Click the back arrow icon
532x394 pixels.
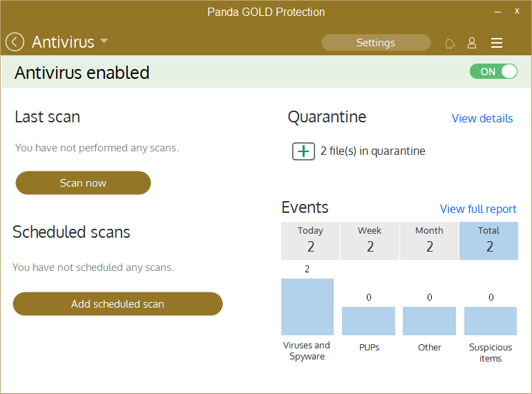click(15, 42)
